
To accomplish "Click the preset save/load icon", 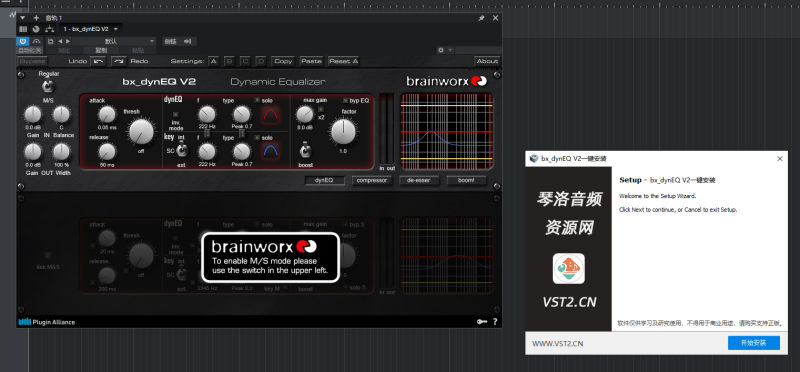I will click(51, 41).
